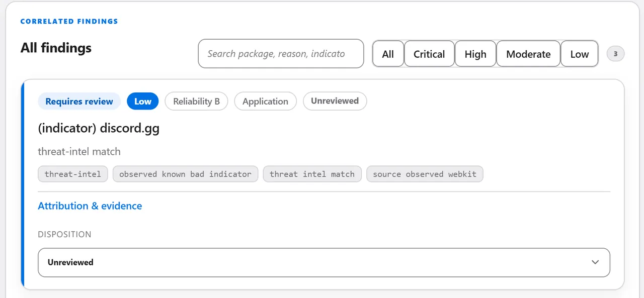Click the Unreviewed status pill
This screenshot has height=298, width=644.
335,101
